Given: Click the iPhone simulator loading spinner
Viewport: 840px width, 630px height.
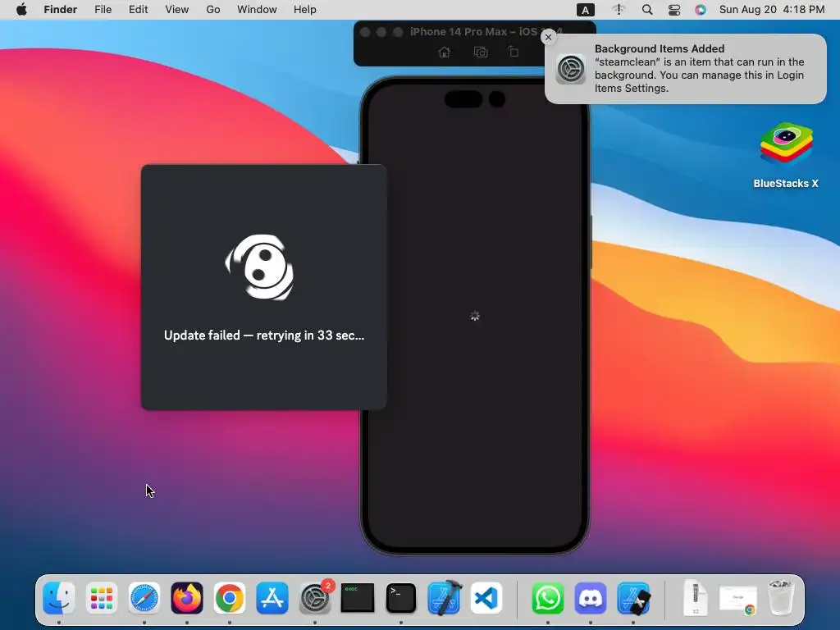Looking at the screenshot, I should coord(475,316).
